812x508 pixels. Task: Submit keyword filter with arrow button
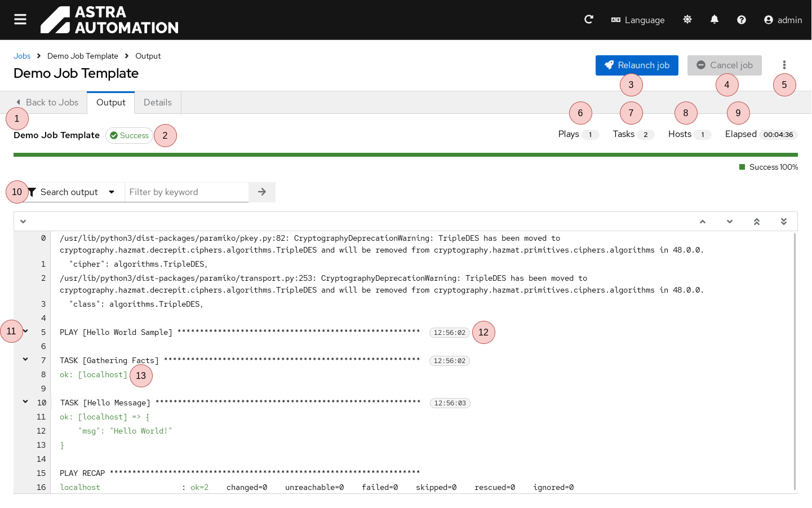(262, 192)
